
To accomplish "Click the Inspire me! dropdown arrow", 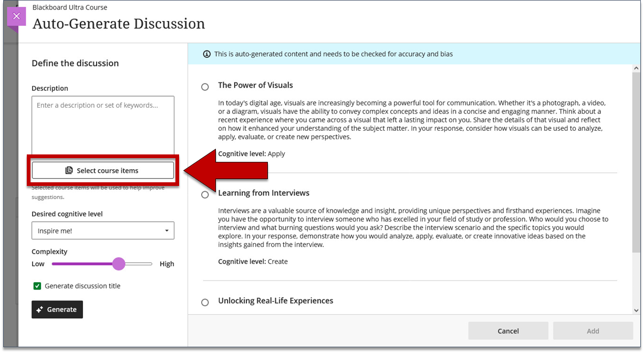I will 167,231.
